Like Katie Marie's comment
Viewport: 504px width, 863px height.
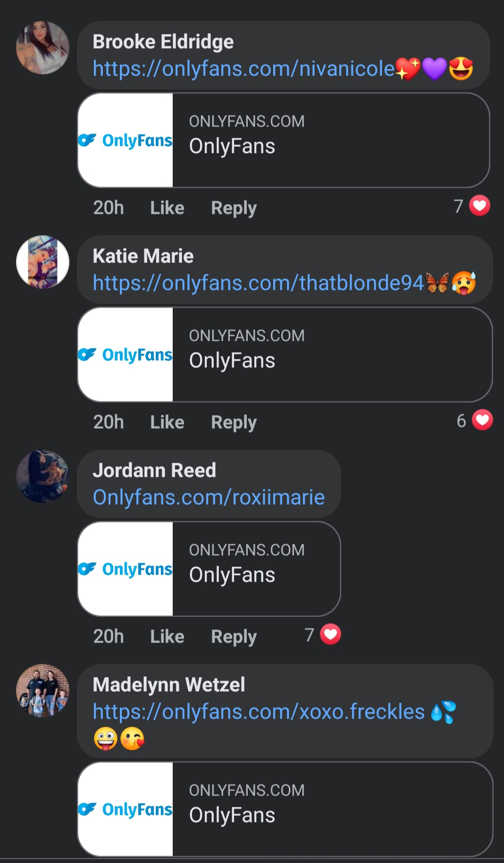tap(167, 422)
